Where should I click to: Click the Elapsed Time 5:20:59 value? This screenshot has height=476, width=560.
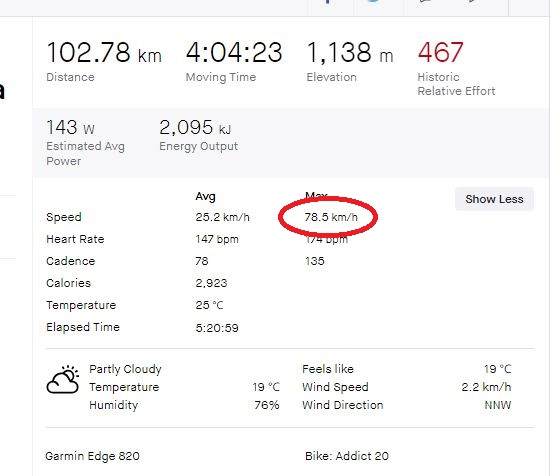click(x=217, y=328)
